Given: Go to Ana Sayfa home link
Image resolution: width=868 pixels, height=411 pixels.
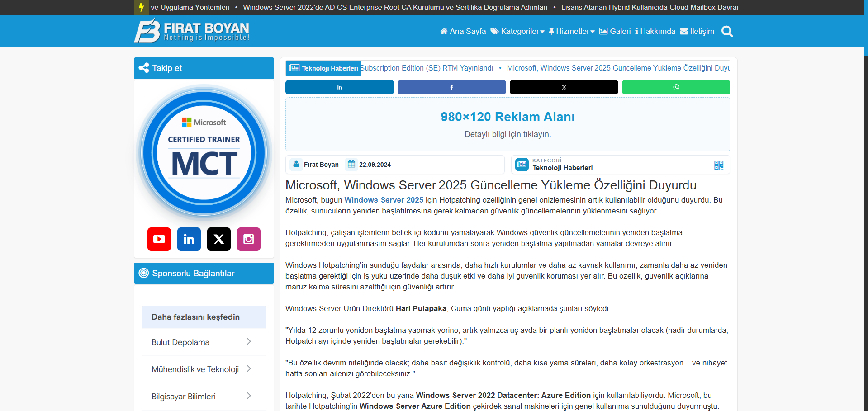Looking at the screenshot, I should (x=463, y=31).
